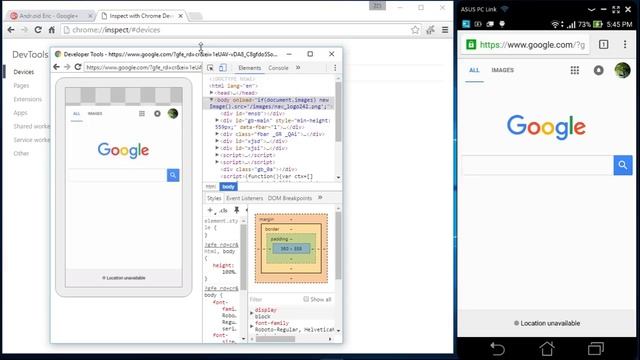Switch to the Elements tab
The width and height of the screenshot is (640, 360).
click(249, 68)
